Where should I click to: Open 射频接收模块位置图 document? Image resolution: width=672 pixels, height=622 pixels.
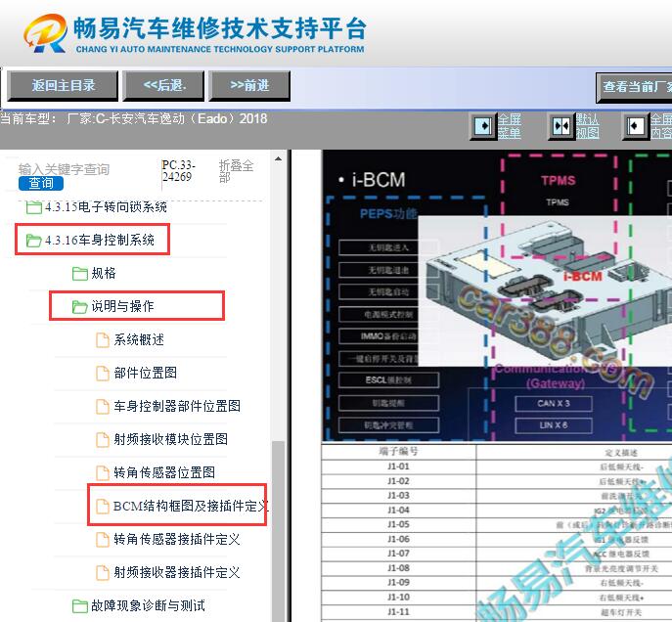[170, 439]
